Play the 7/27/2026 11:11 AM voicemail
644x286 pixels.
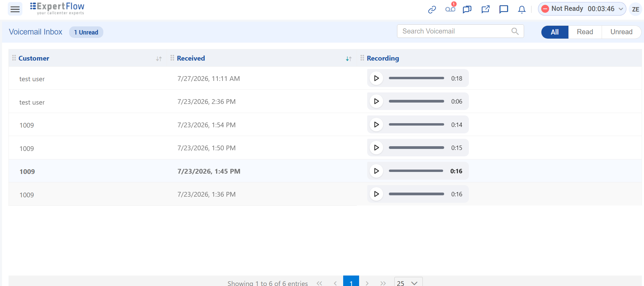[x=376, y=78]
